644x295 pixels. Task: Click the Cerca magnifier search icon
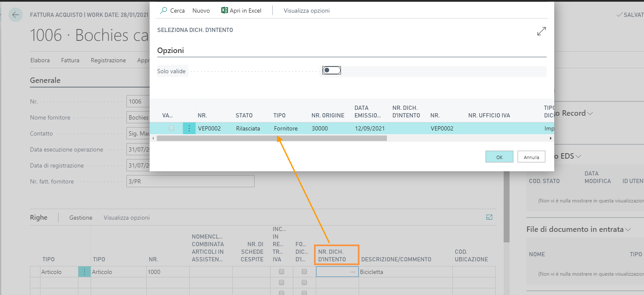164,11
